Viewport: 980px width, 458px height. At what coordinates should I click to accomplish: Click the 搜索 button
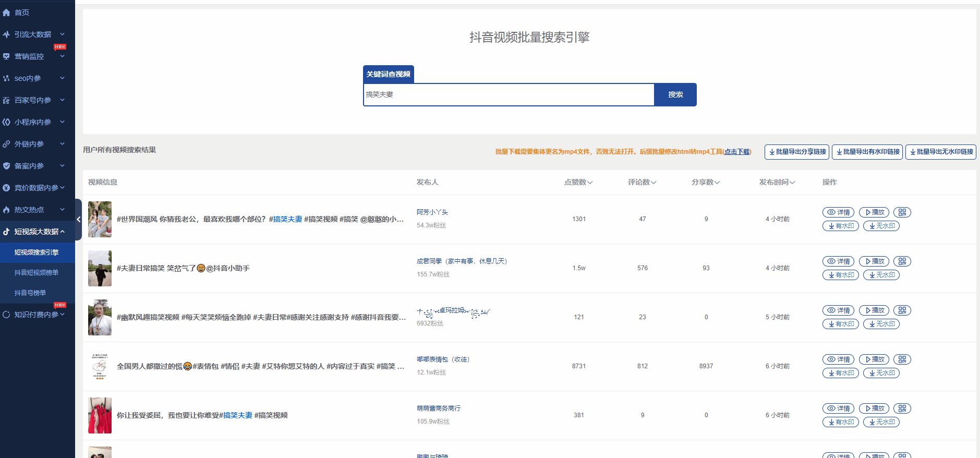click(x=675, y=94)
